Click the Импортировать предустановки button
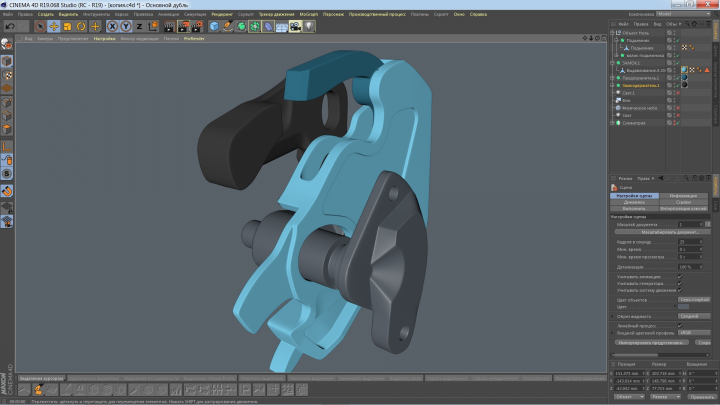 [652, 343]
